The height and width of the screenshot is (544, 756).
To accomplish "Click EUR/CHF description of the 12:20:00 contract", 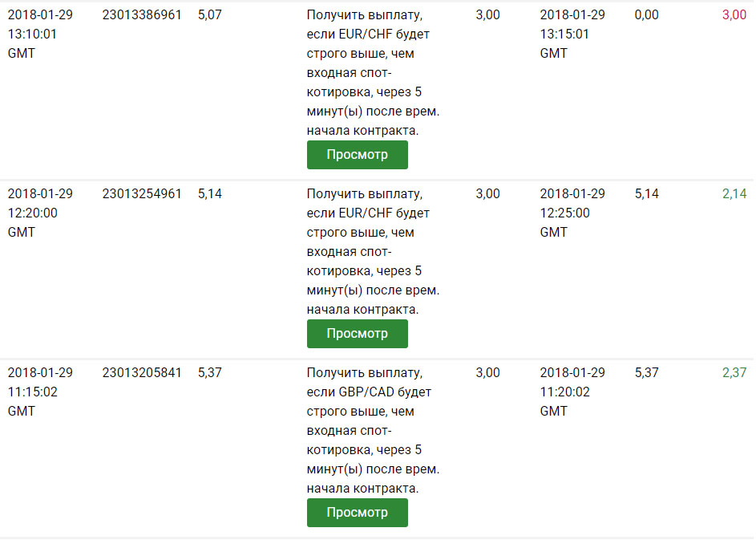I will [373, 251].
